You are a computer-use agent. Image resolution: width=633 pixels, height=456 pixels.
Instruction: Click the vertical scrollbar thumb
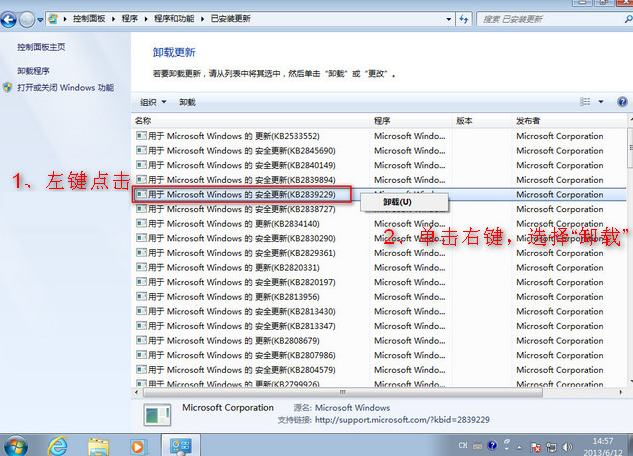(630, 148)
